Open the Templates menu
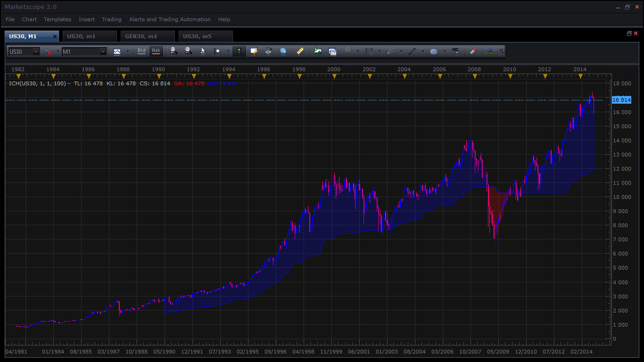The width and height of the screenshot is (644, 362). pos(58,19)
